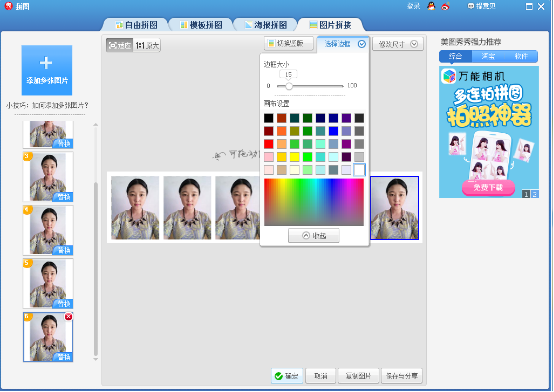
Task: Open the 小技巧 how-to-add-images tip link
Action: click(47, 105)
